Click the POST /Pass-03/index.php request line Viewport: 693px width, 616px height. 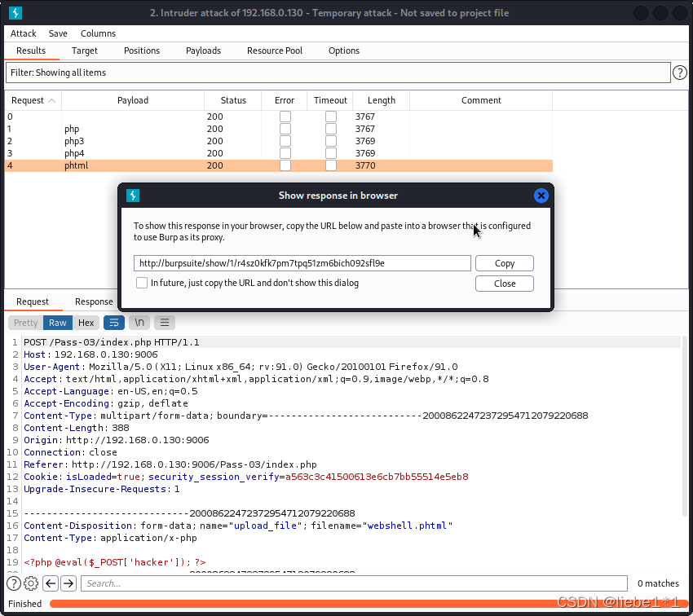[112, 342]
